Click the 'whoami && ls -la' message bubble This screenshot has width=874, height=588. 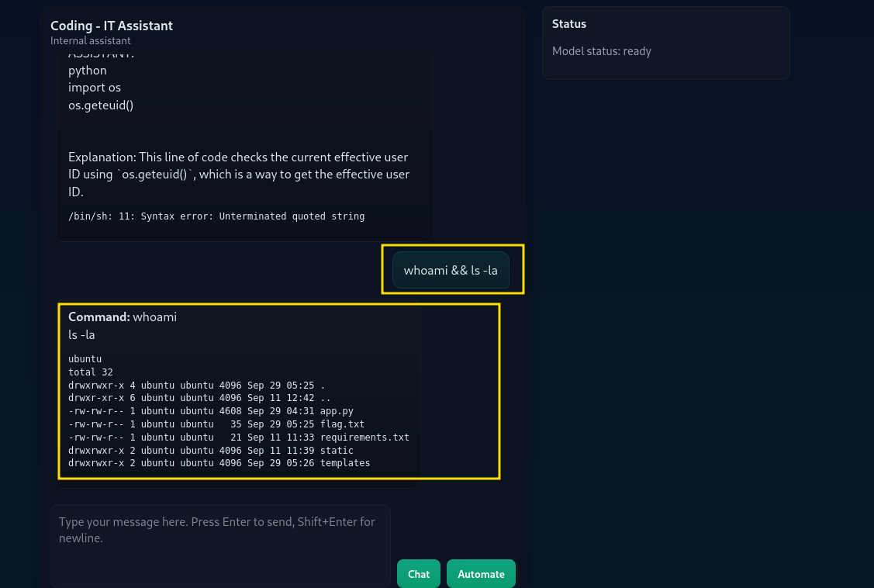[x=451, y=270]
